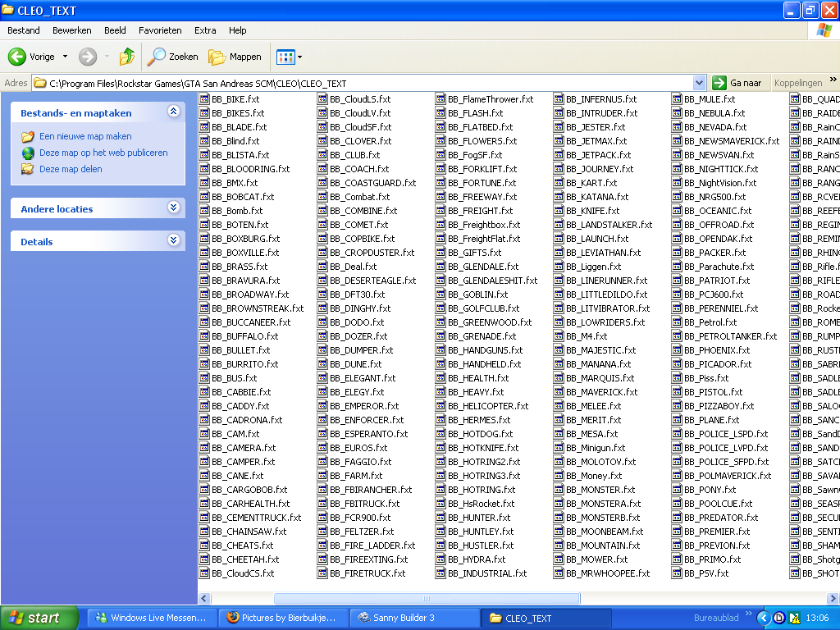Click the BB_Minigun.fxt file icon
This screenshot has width=840, height=630.
click(x=559, y=448)
